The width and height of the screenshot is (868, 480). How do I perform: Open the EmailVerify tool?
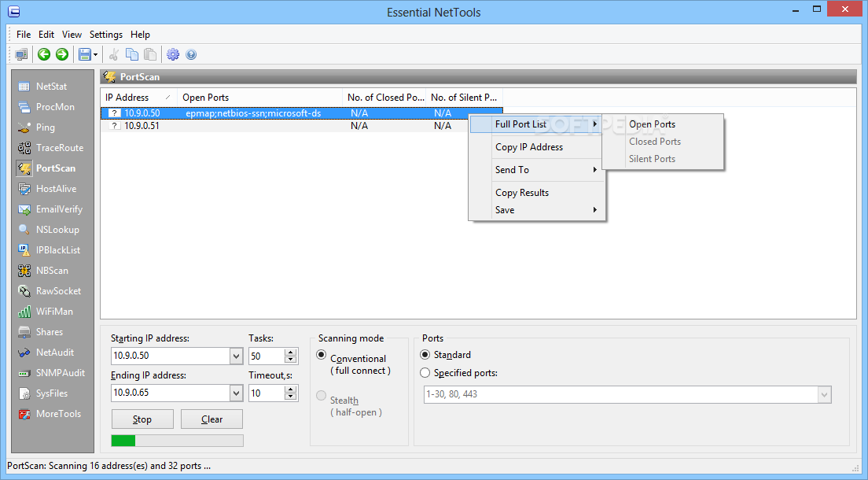(50, 209)
